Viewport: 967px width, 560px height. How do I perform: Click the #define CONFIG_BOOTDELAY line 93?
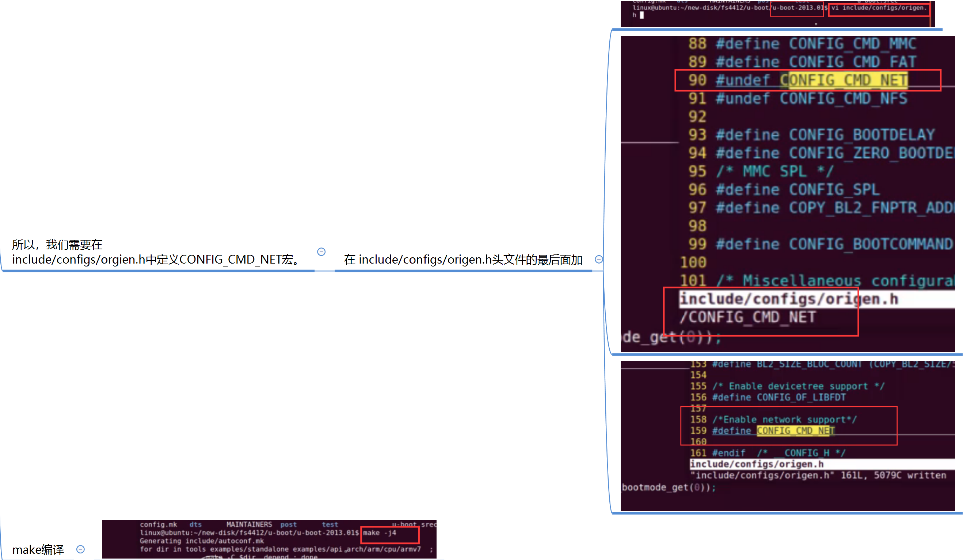click(825, 135)
